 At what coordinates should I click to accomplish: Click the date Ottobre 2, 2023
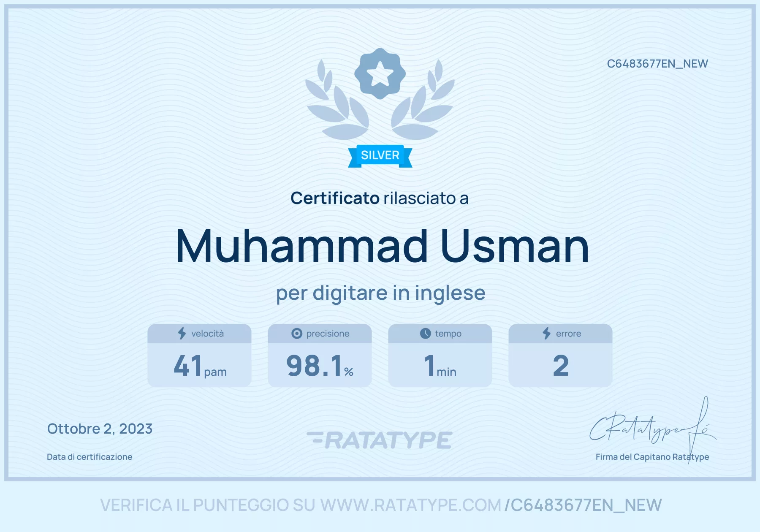tap(100, 429)
